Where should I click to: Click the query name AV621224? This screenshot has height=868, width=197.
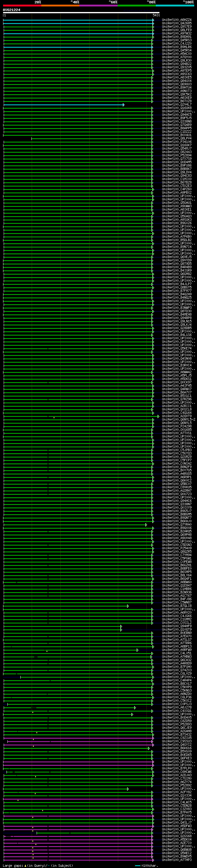(11, 10)
